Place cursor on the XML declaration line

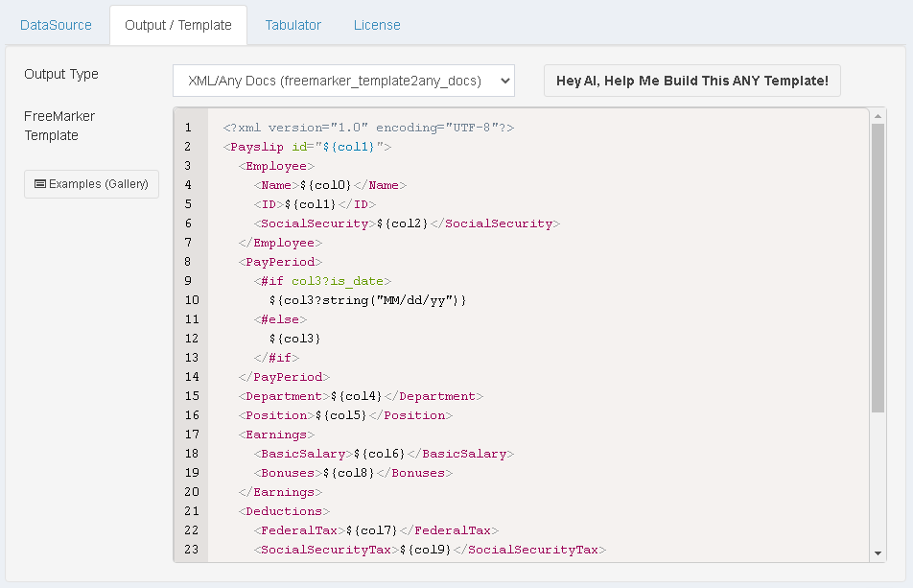click(x=368, y=128)
